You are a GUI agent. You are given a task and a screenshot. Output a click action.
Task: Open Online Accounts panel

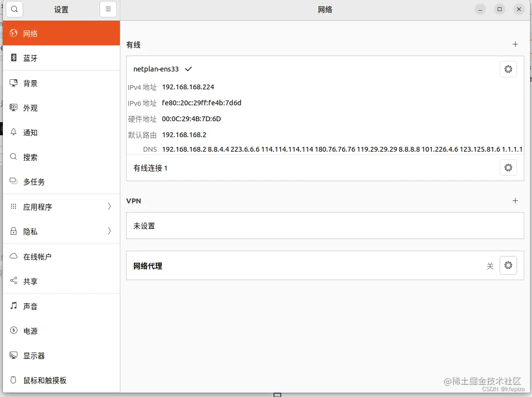61,256
